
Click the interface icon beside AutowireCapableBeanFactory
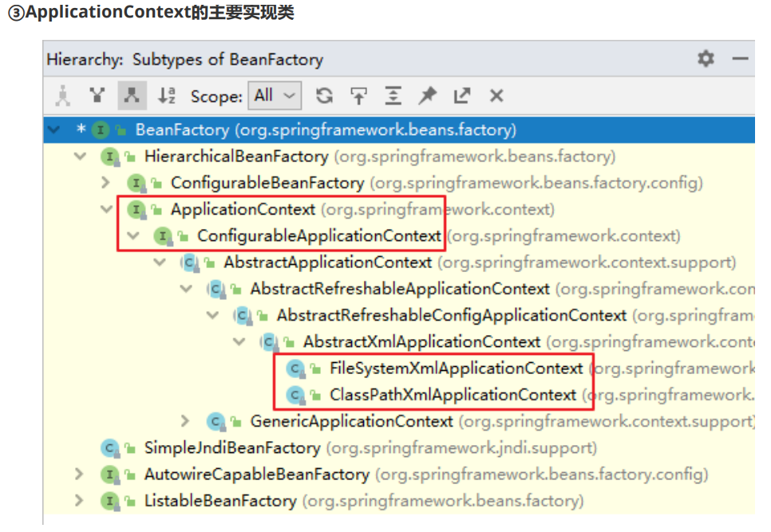point(109,475)
